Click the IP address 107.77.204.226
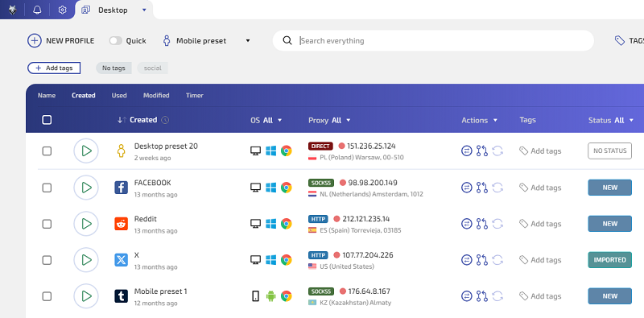 click(368, 255)
